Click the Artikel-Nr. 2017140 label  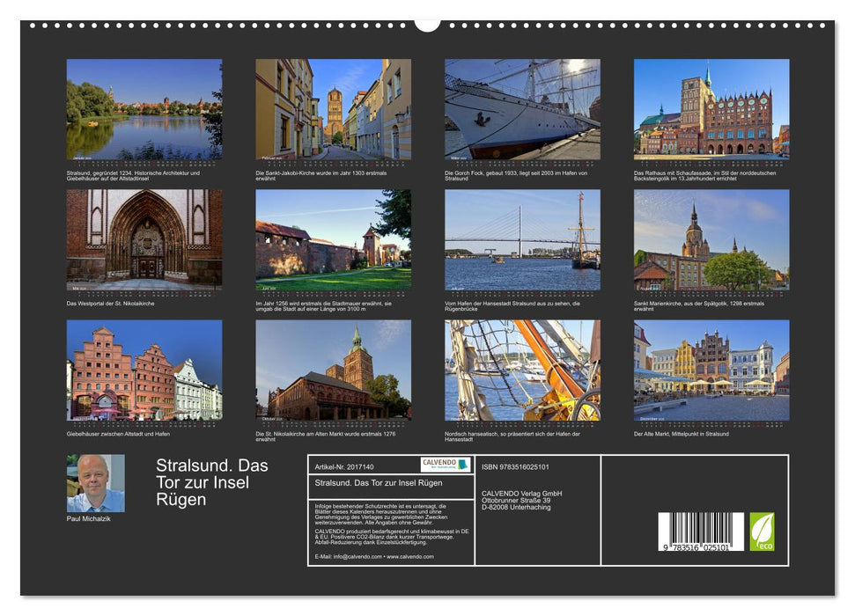[x=345, y=467]
